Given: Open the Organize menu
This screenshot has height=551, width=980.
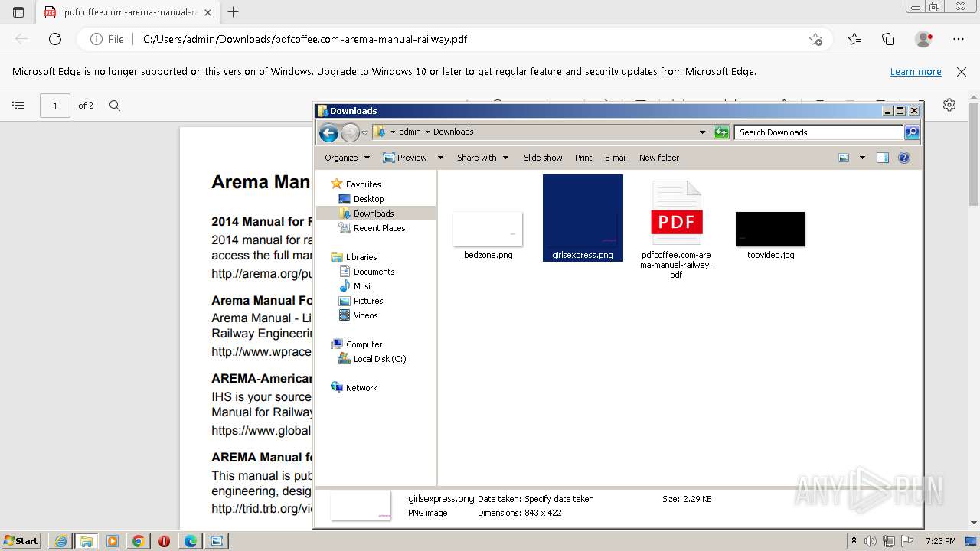Looking at the screenshot, I should [347, 158].
